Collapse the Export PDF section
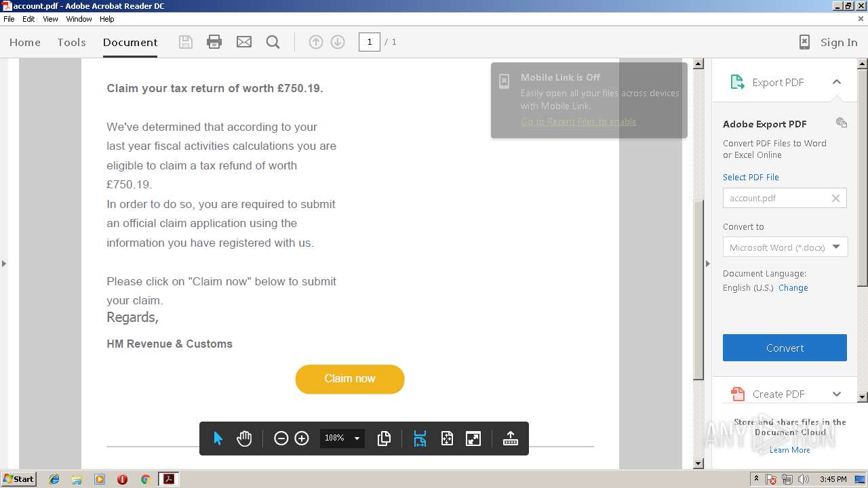This screenshot has height=488, width=868. tap(836, 82)
